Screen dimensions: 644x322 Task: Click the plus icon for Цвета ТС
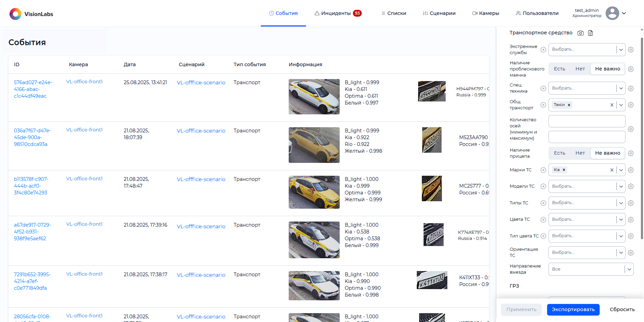click(543, 220)
